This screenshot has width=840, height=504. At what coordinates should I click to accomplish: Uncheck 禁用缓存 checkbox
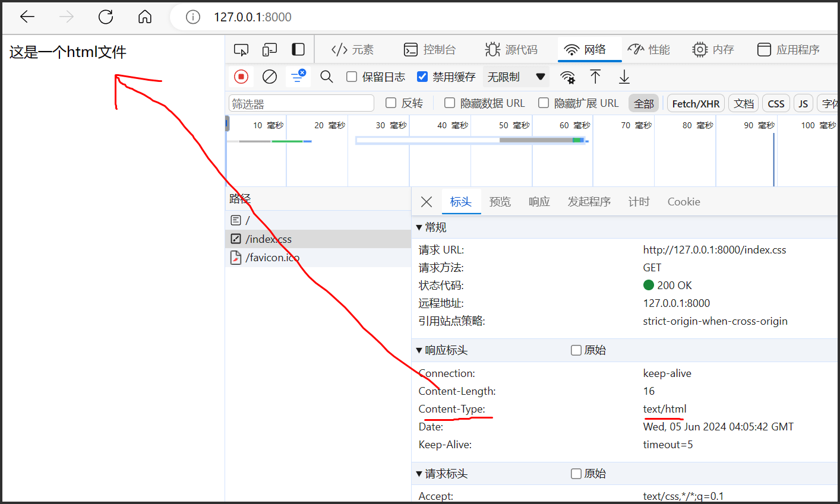(422, 77)
